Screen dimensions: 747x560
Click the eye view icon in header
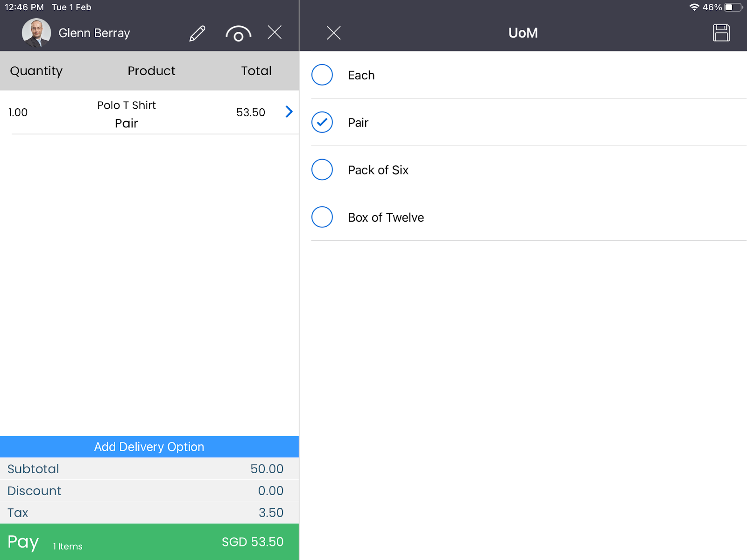[238, 34]
